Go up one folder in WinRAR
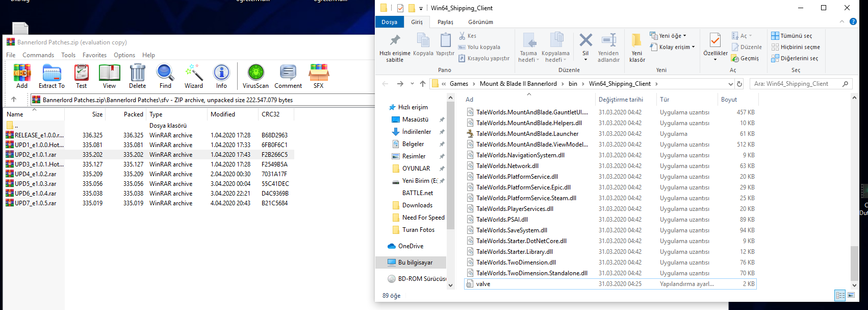The height and width of the screenshot is (310, 868). (14, 100)
